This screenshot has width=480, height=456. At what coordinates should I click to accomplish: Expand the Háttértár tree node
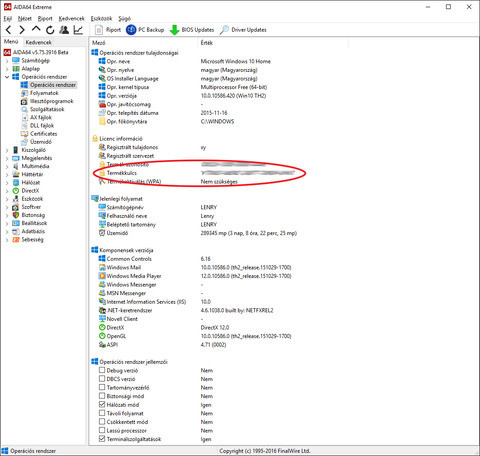click(x=7, y=175)
